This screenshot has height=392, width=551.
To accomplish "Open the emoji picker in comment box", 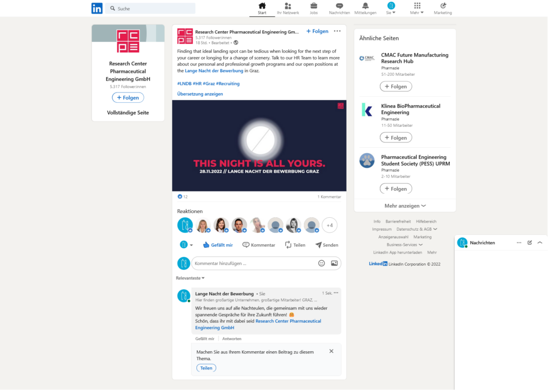I will [x=322, y=263].
